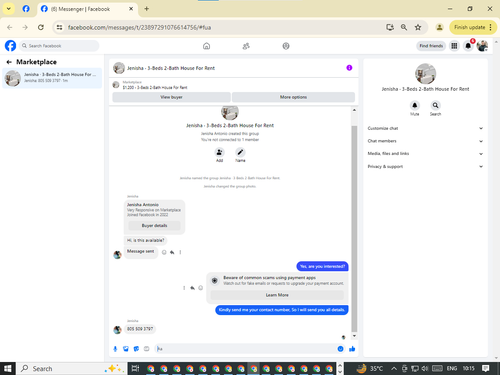This screenshot has height=375, width=500.
Task: Mute the conversation with bell icon
Action: [414, 105]
